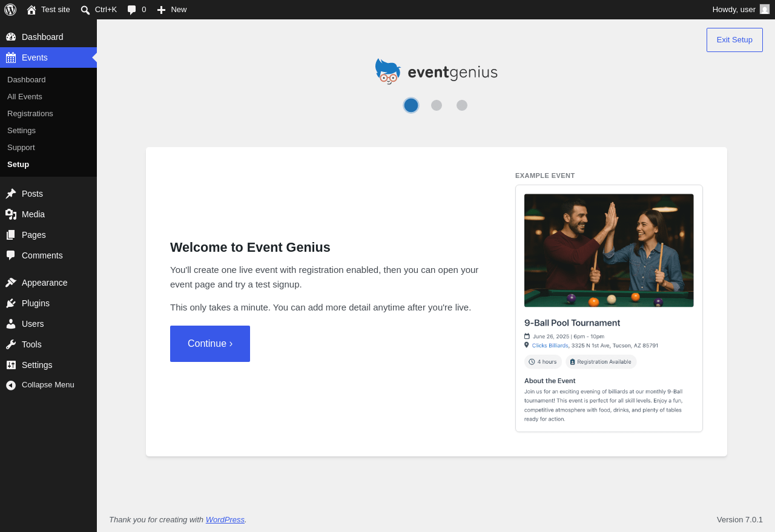775x532 pixels.
Task: Click the Registration Available badge
Action: [x=601, y=362]
